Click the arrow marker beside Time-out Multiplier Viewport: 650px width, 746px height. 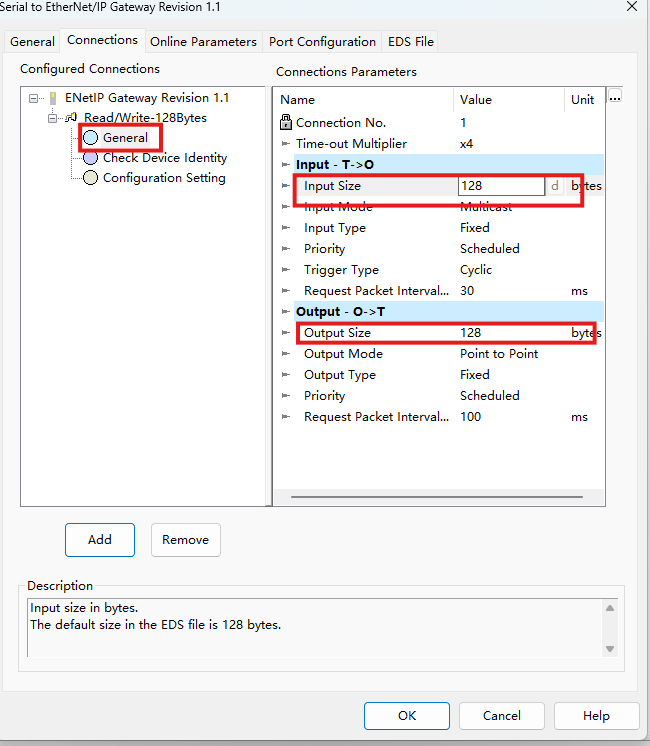click(286, 144)
